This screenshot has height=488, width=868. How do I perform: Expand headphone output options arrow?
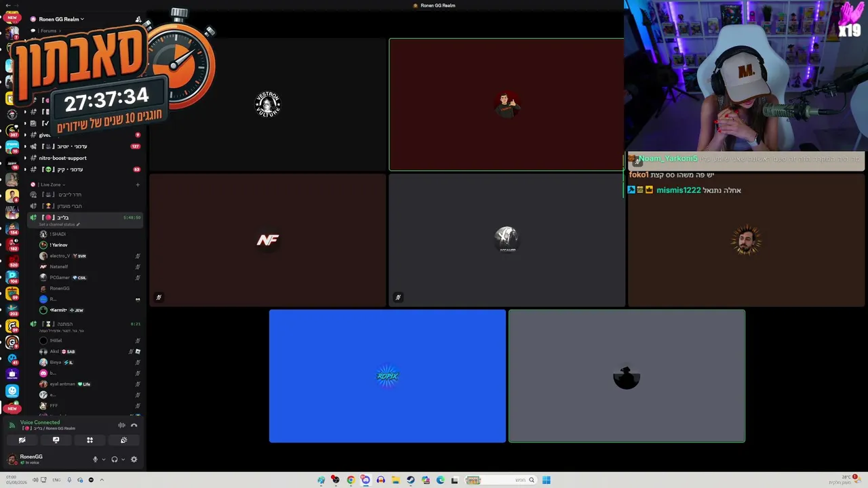click(123, 460)
